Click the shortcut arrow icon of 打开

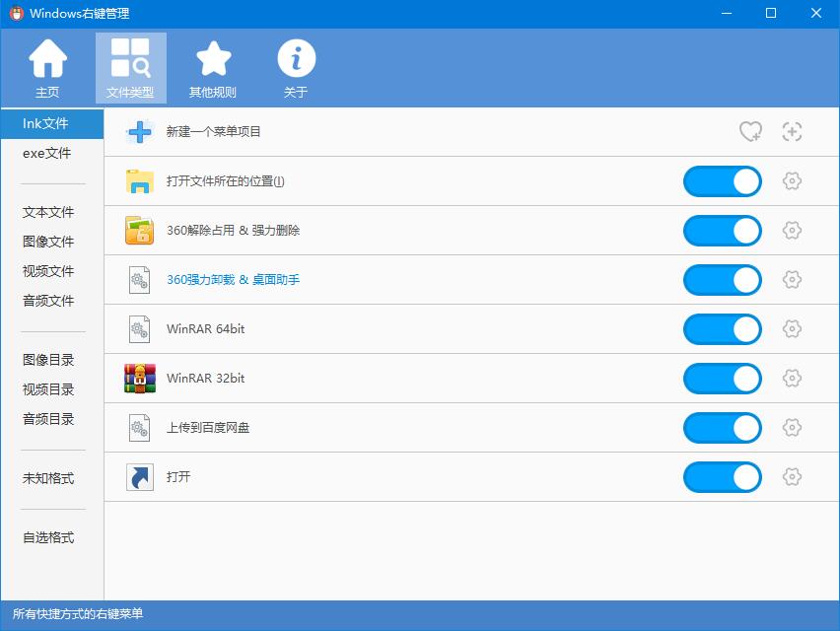click(x=140, y=477)
